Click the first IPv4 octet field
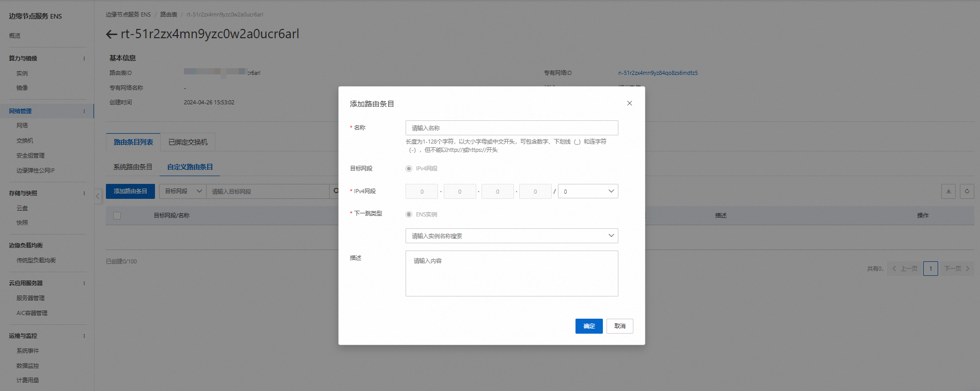Screen dimensions: 980x391 [x=422, y=191]
